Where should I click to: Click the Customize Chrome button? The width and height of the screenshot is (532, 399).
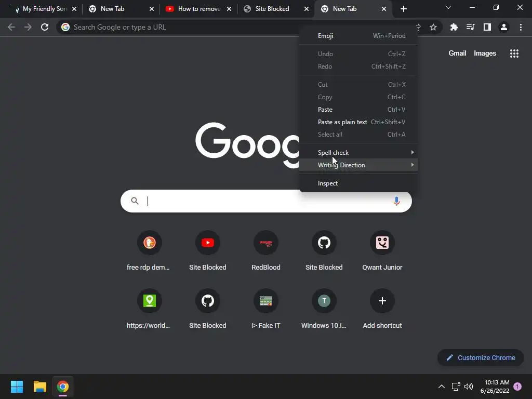pyautogui.click(x=481, y=357)
